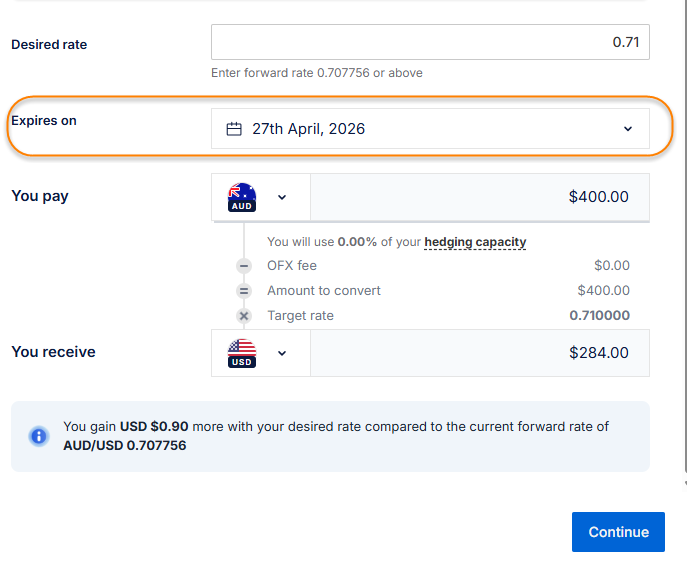
Task: Expand the AUD pay currency chevron
Action: click(x=282, y=197)
